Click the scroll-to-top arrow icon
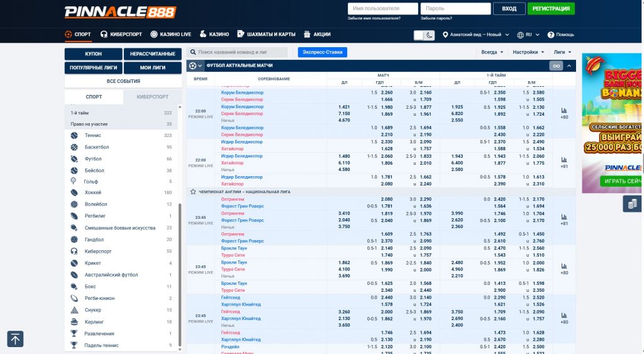644x354 pixels. [15, 339]
